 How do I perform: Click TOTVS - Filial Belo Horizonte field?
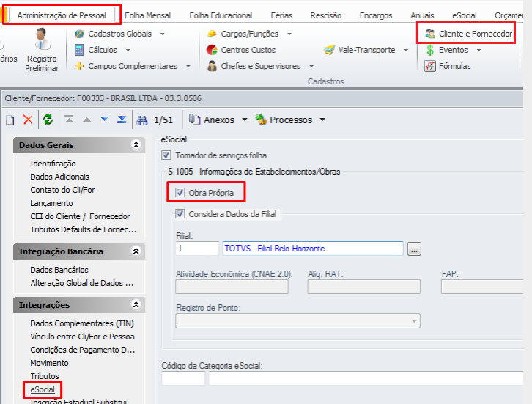coord(313,249)
